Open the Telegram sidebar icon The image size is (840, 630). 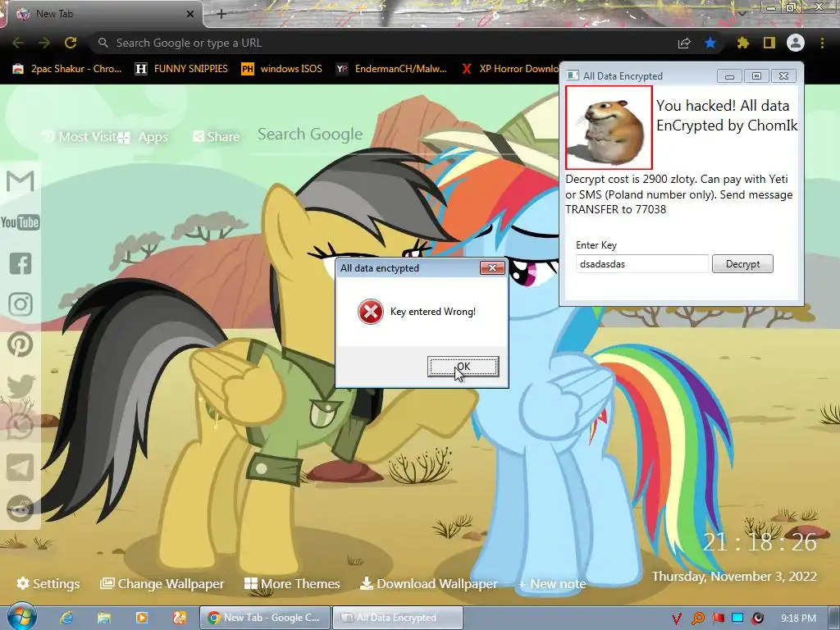(21, 468)
